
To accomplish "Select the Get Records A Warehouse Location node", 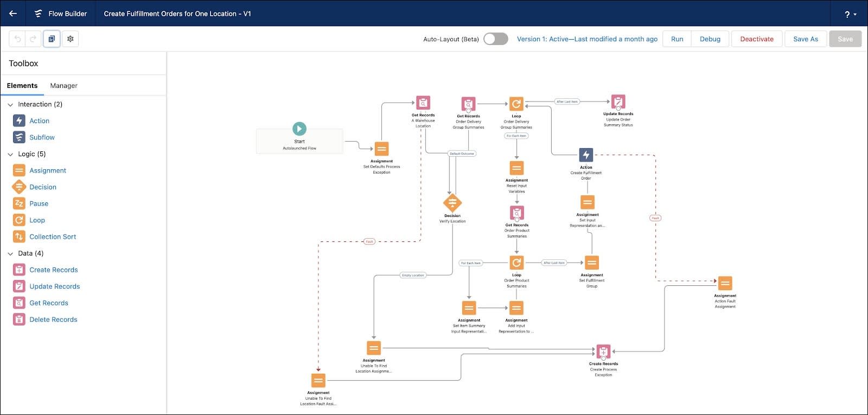I will click(423, 103).
